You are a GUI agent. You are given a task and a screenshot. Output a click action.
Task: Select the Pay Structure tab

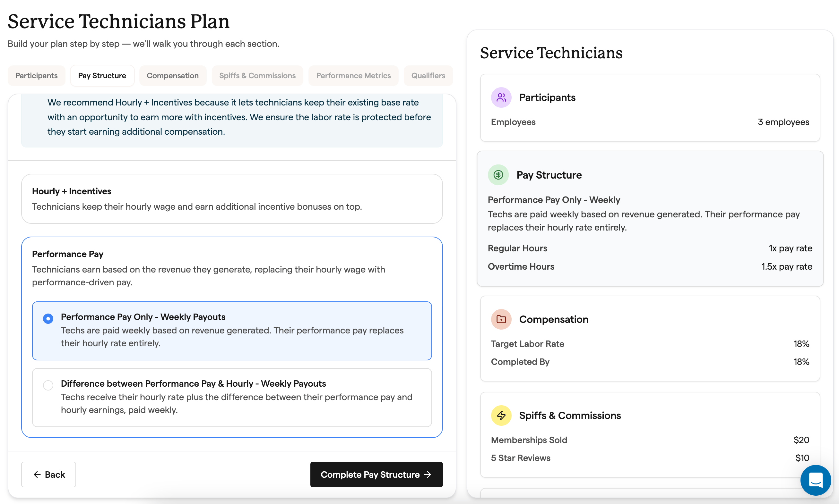point(102,75)
